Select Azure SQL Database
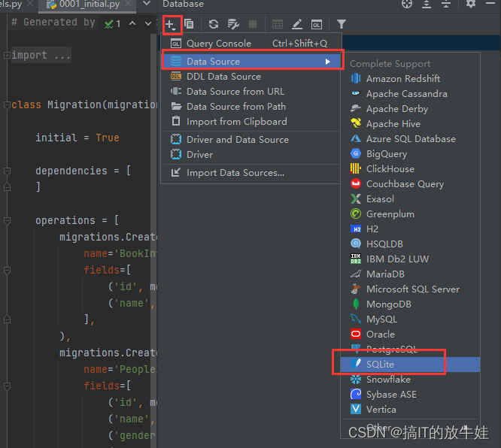The width and height of the screenshot is (501, 448). 411,139
